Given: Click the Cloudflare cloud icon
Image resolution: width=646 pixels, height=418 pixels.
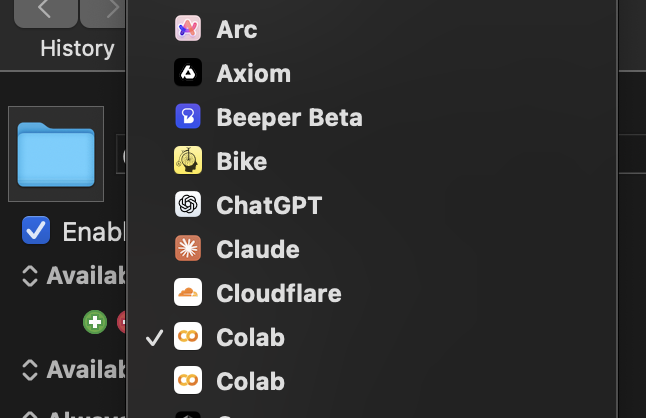Looking at the screenshot, I should coord(188,292).
